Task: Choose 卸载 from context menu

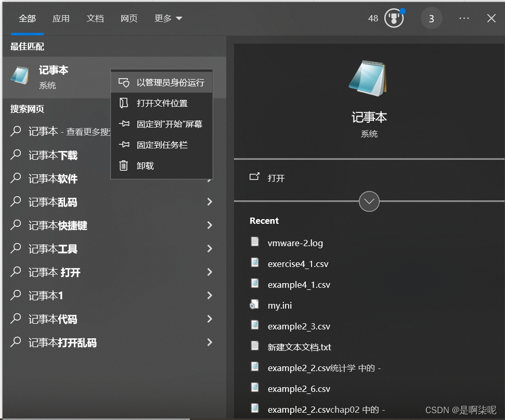Action: click(x=162, y=166)
